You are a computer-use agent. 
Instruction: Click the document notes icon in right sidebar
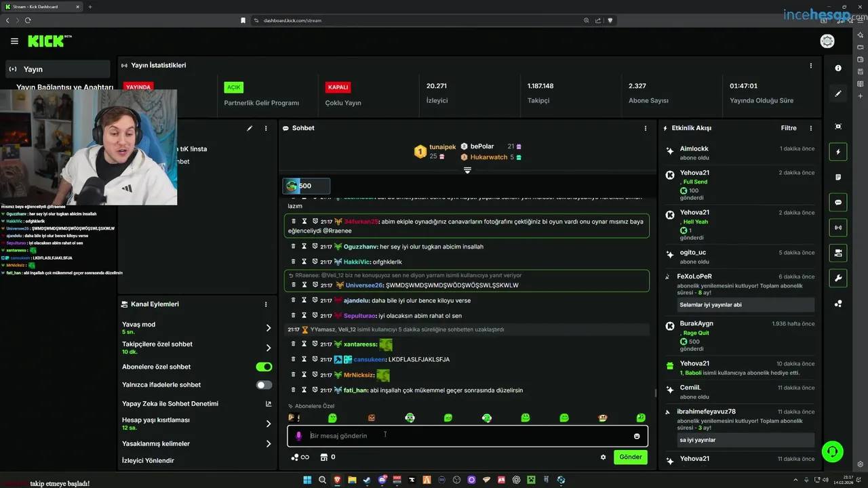[838, 177]
